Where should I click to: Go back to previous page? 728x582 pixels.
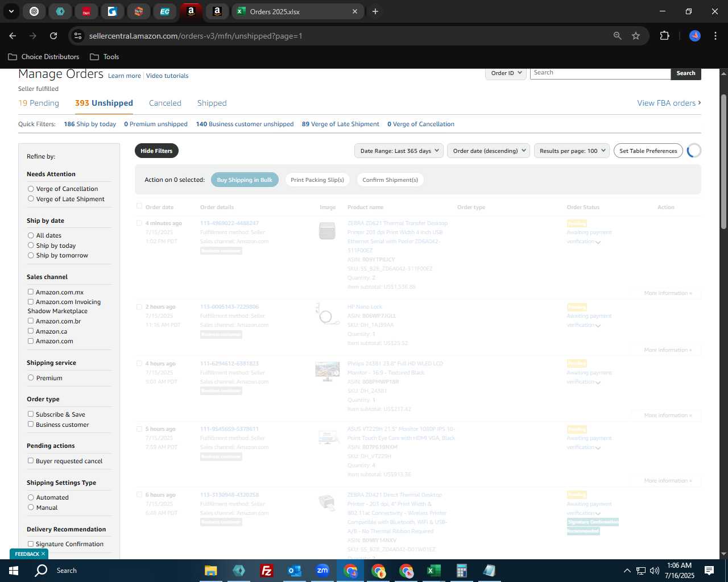13,36
